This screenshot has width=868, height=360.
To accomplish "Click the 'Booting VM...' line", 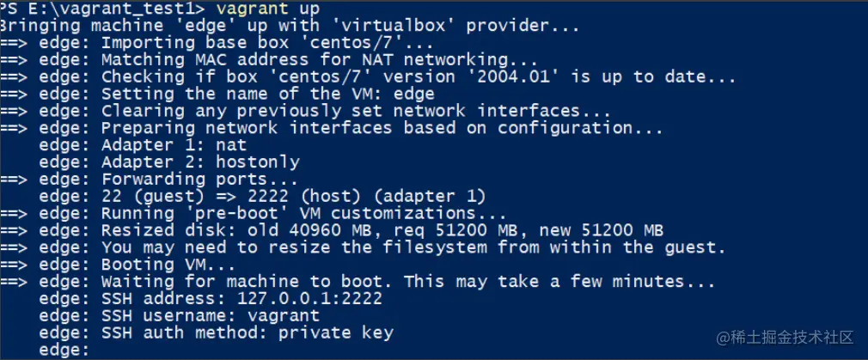I will pyautogui.click(x=168, y=265).
